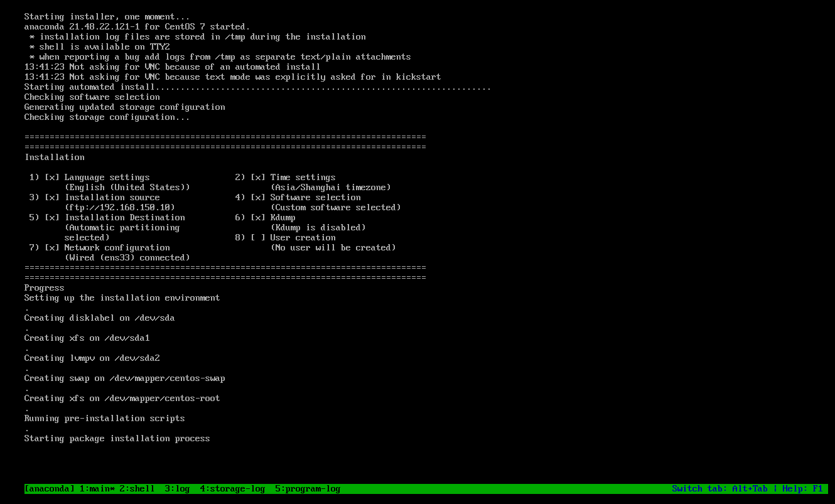The width and height of the screenshot is (835, 504).
Task: Toggle the Network configuration checkbox
Action: pyautogui.click(x=52, y=248)
